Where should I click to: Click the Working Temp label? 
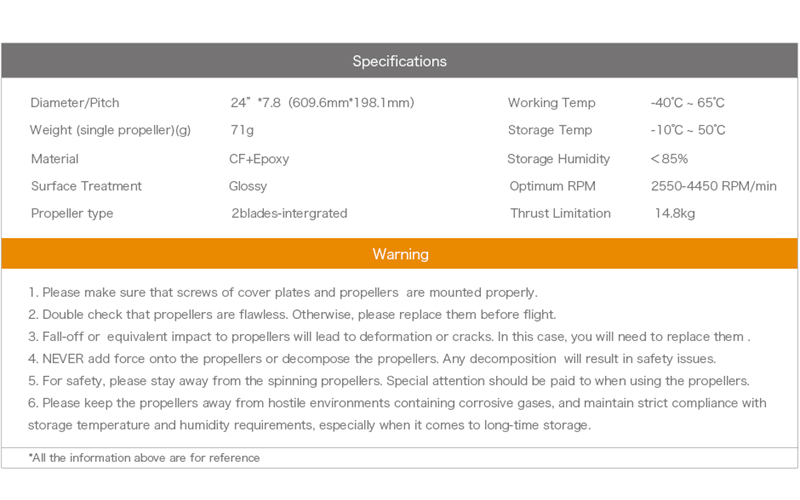pyautogui.click(x=551, y=103)
